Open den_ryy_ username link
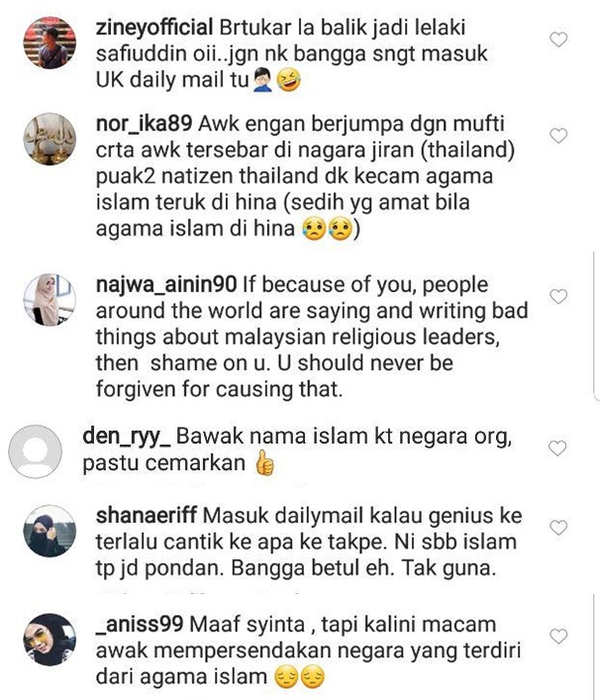Image resolution: width=600 pixels, height=700 pixels. click(127, 437)
